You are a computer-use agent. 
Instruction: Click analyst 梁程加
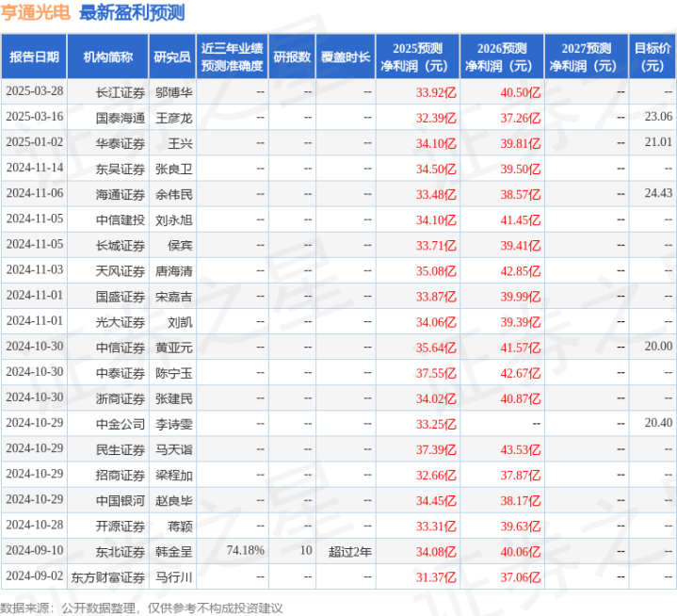click(173, 475)
